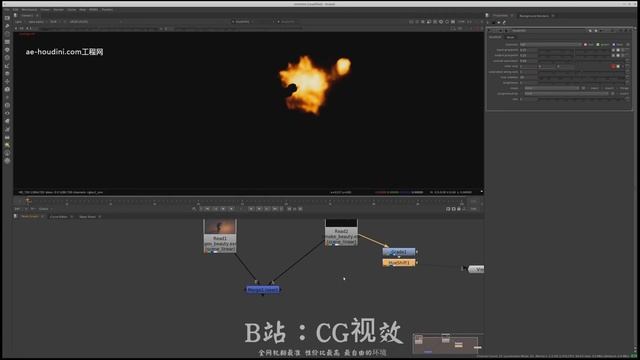Select the Viewer node in node graph
This screenshot has height=360, width=640.
(476, 269)
